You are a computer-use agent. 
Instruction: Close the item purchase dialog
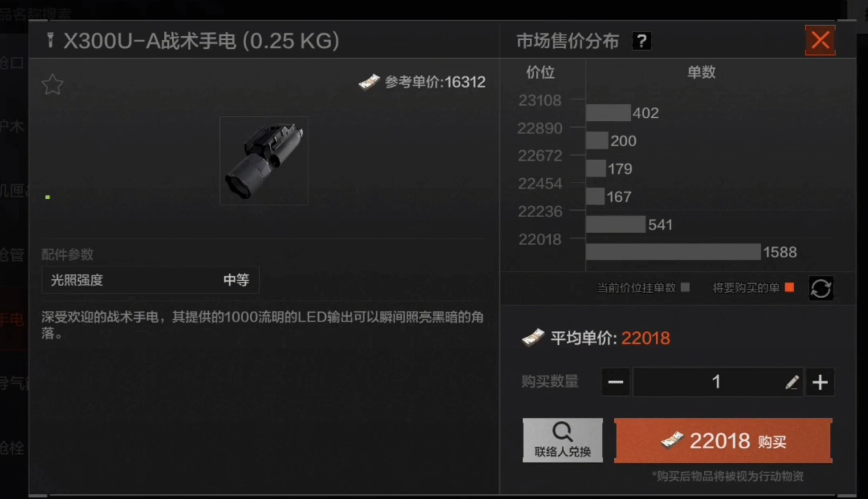[x=820, y=41]
